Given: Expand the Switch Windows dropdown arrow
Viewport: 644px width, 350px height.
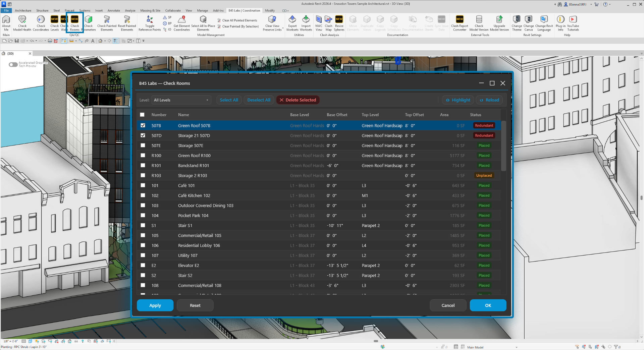Looking at the screenshot, I should pyautogui.click(x=133, y=41).
